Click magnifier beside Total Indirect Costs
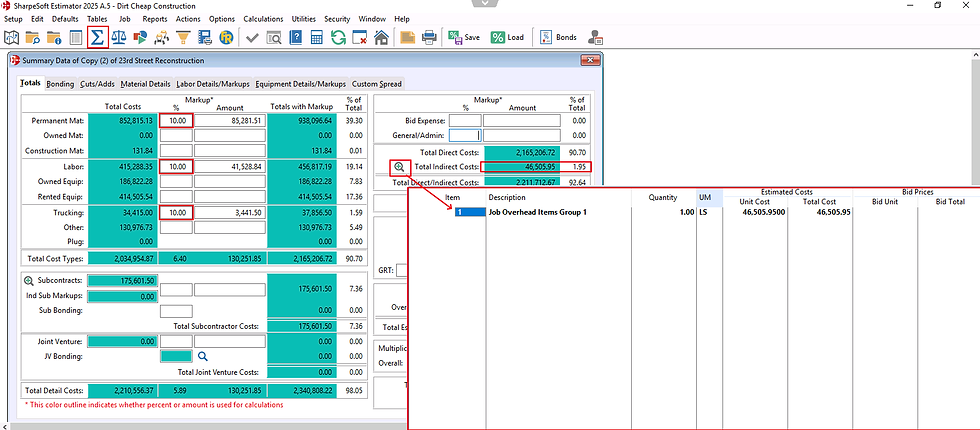The height and width of the screenshot is (430, 980). coord(399,167)
